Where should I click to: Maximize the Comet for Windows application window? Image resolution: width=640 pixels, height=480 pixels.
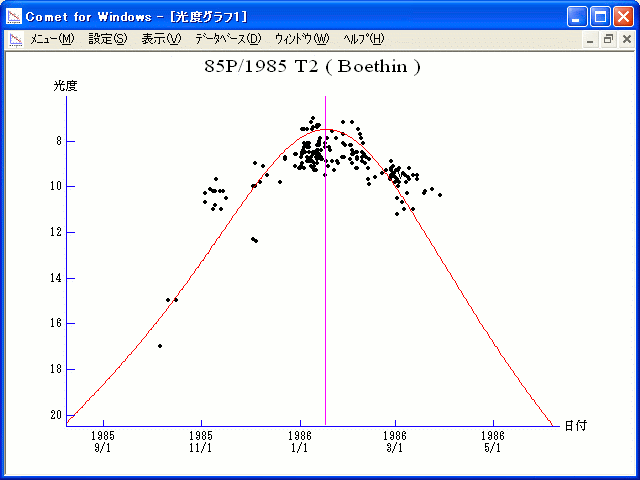click(x=601, y=16)
